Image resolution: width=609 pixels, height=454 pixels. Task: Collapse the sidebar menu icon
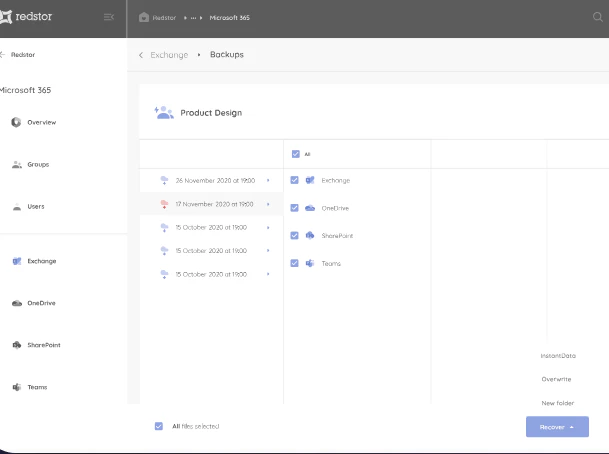109,17
